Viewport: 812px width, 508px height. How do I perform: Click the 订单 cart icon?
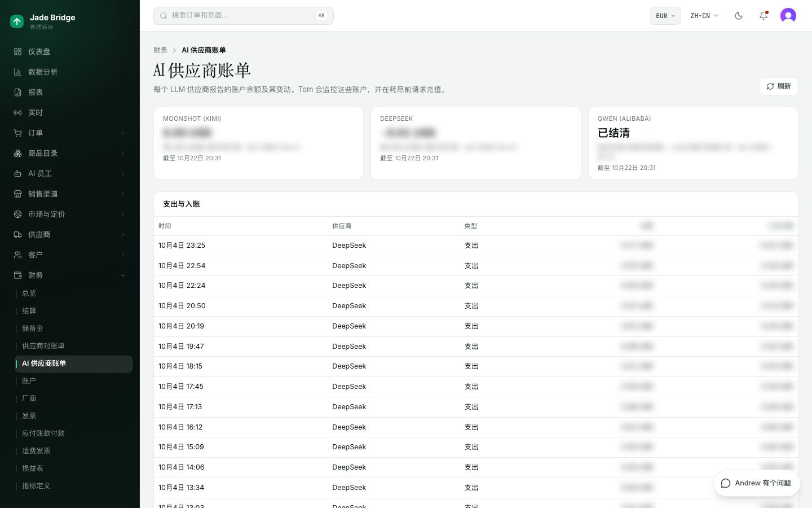pyautogui.click(x=17, y=133)
